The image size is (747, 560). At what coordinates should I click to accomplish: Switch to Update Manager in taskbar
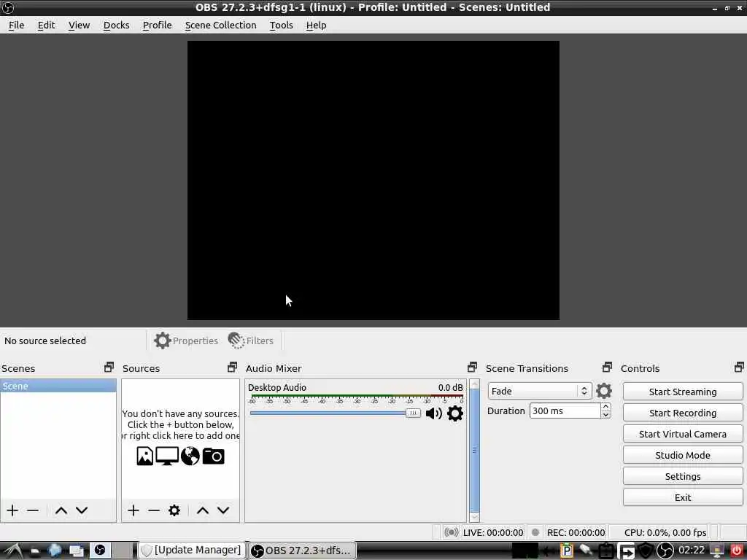point(192,550)
